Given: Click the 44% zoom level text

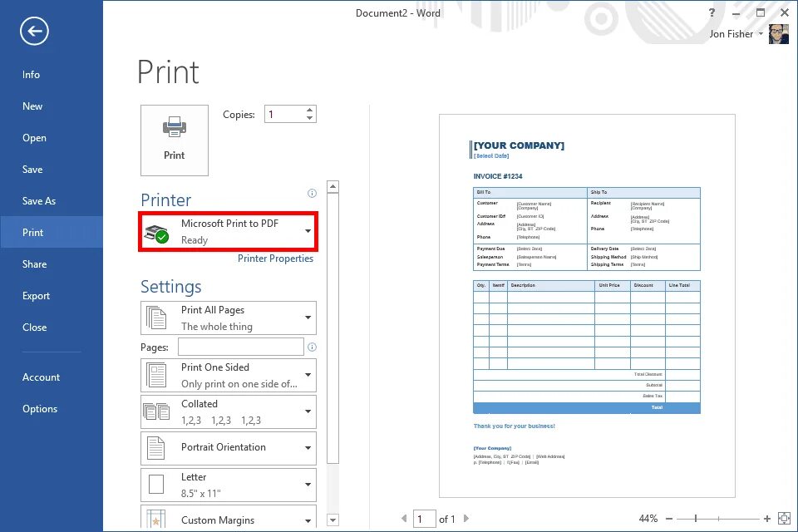Looking at the screenshot, I should coord(648,518).
